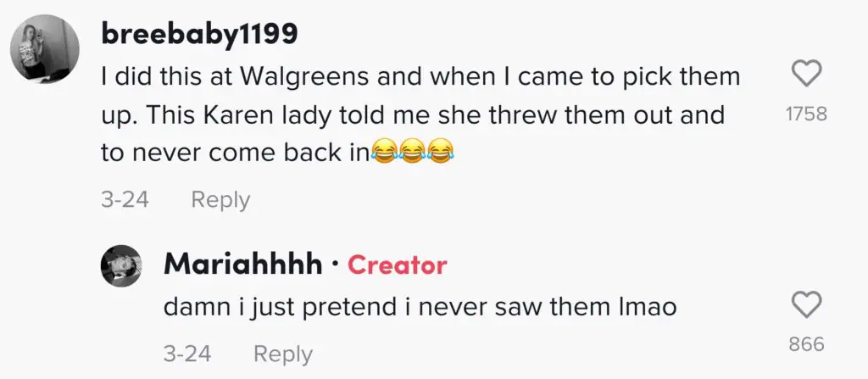Screen dimensions: 868x379
Task: Select the first laughing-crying emoji
Action: pos(383,151)
